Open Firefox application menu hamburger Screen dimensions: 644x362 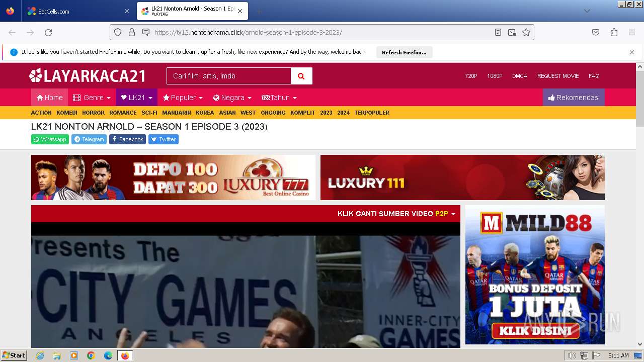[x=632, y=32]
